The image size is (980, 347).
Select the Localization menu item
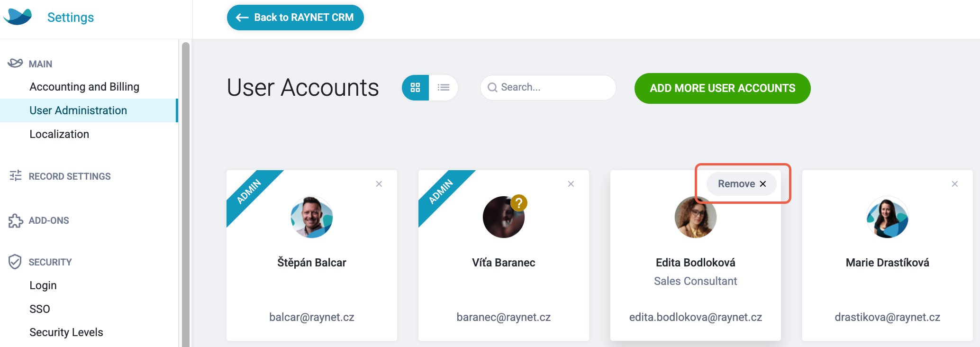pyautogui.click(x=59, y=134)
